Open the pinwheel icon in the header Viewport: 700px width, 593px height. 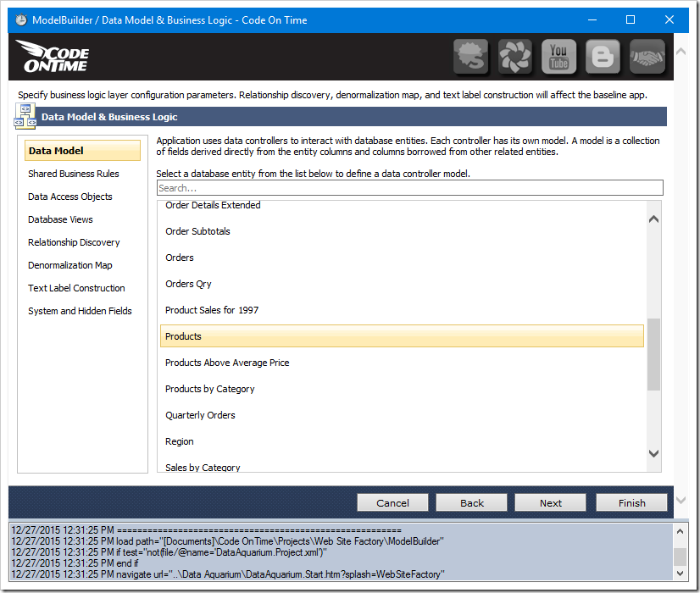pyautogui.click(x=514, y=56)
